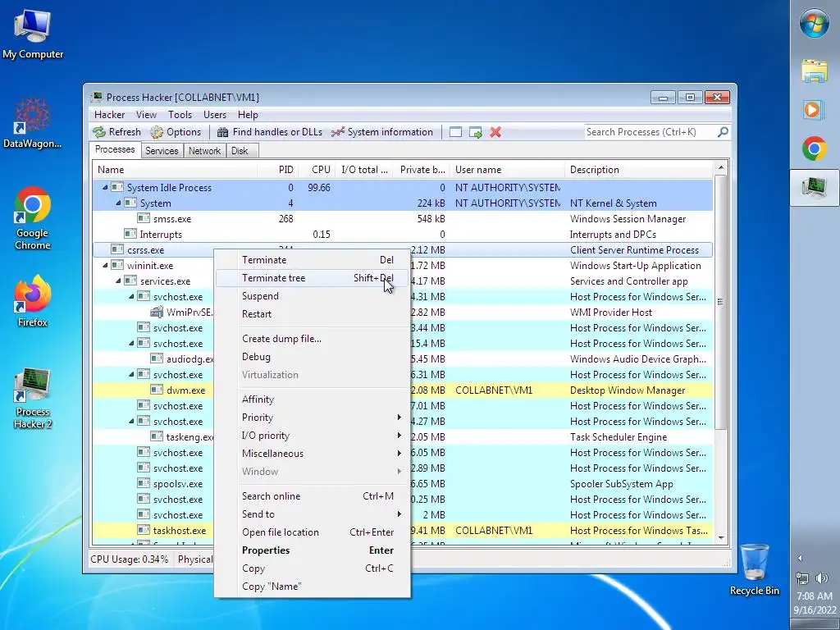Open Process Hacker 2 desktop shortcut
Viewport: 840px width, 630px height.
pyautogui.click(x=33, y=399)
